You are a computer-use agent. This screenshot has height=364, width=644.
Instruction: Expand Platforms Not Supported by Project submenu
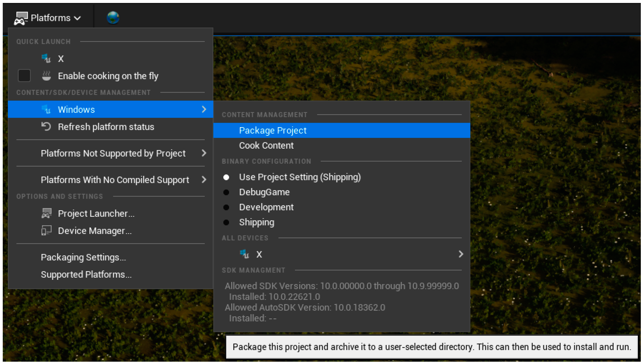coord(113,153)
